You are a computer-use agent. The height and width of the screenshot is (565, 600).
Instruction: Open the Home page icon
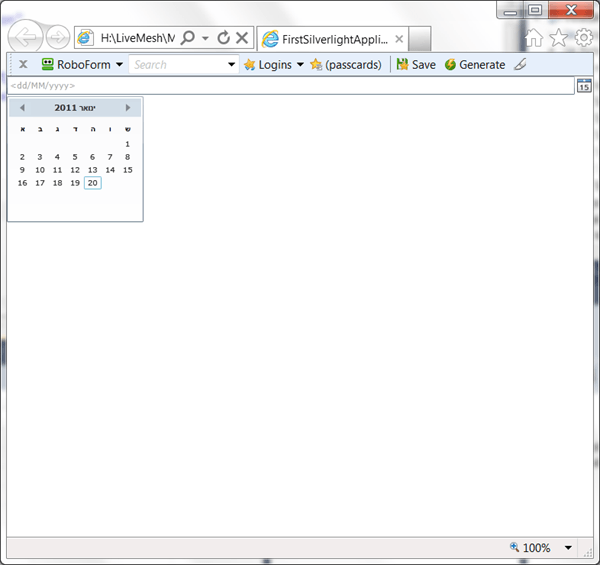pyautogui.click(x=533, y=37)
